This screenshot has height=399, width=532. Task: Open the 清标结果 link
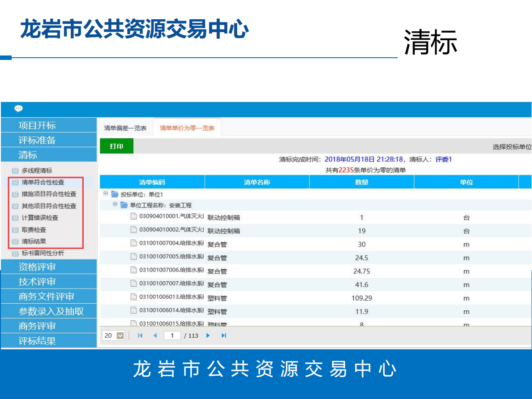pyautogui.click(x=34, y=242)
